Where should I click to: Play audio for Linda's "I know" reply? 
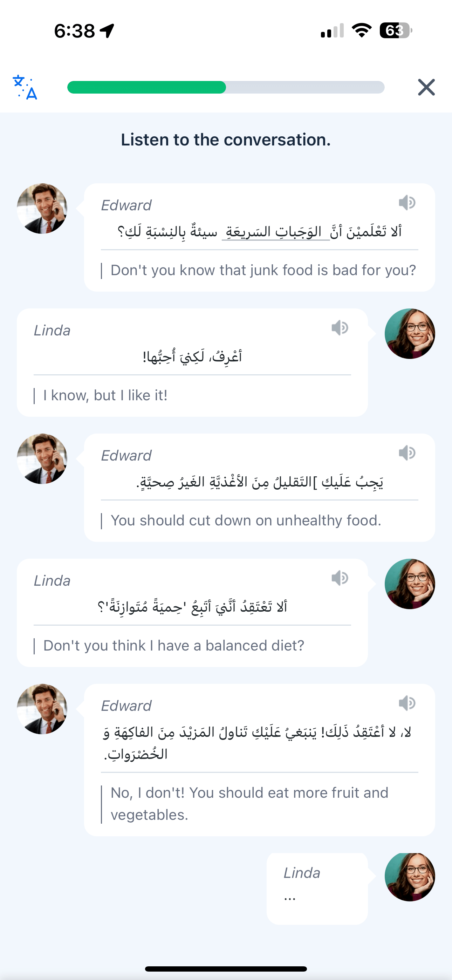340,328
